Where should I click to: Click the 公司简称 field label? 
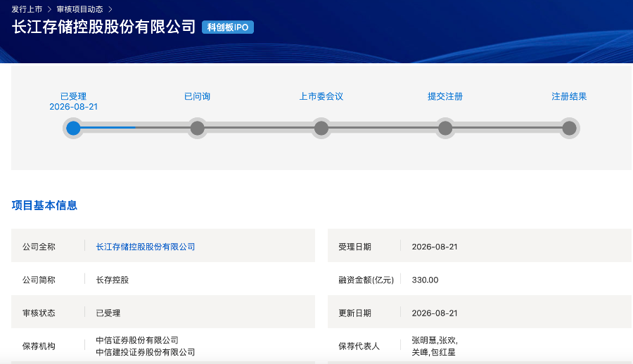pyautogui.click(x=39, y=280)
